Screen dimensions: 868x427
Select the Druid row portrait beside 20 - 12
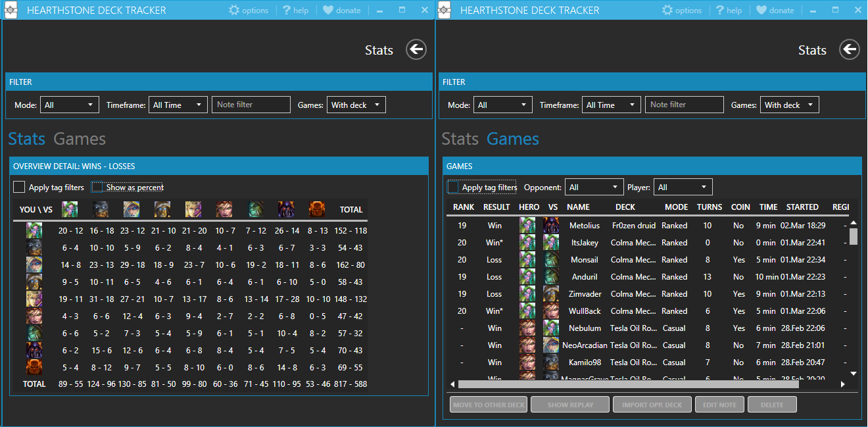pos(34,230)
